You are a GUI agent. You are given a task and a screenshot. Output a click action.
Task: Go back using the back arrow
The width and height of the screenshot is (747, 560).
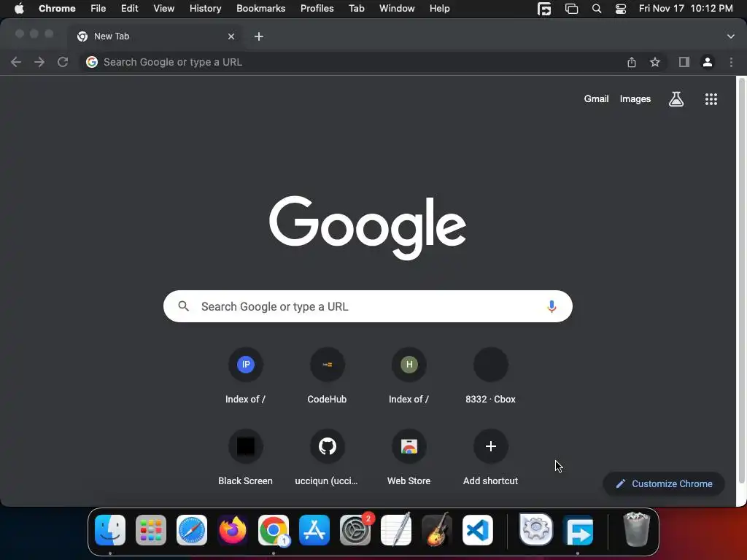coord(16,62)
